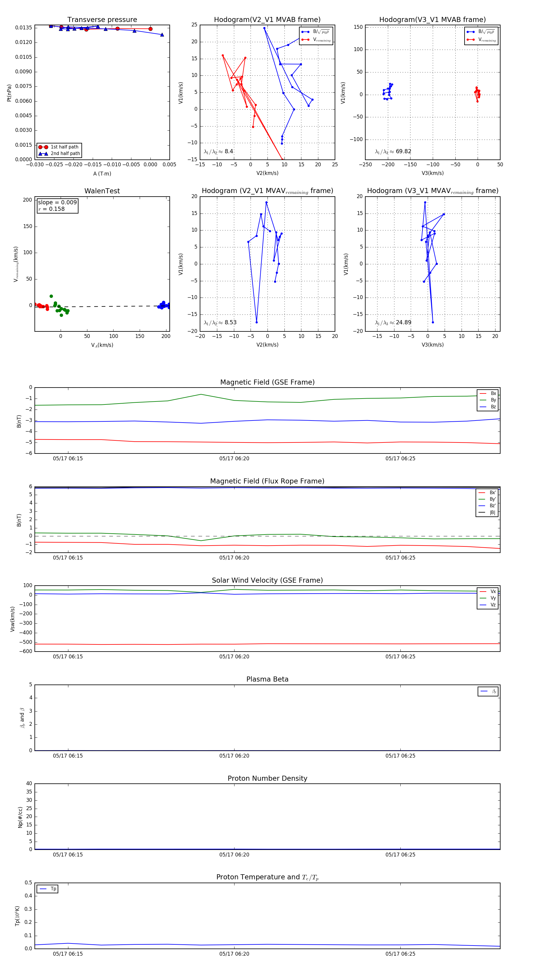Click the 'WalenTest' plot title
535x980 pixels.
coord(102,191)
